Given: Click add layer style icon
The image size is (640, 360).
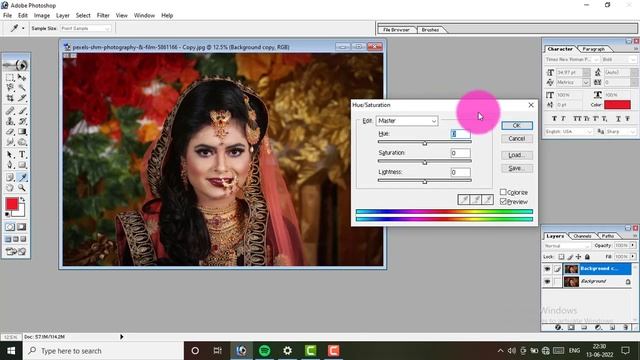Looking at the screenshot, I should (x=558, y=327).
